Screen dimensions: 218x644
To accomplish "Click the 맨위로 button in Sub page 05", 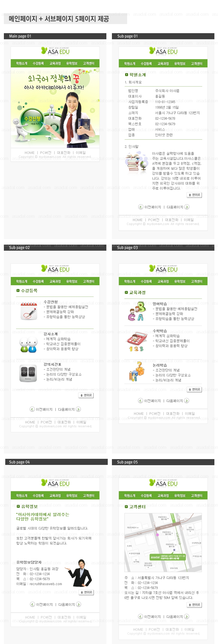I will pyautogui.click(x=194, y=605).
